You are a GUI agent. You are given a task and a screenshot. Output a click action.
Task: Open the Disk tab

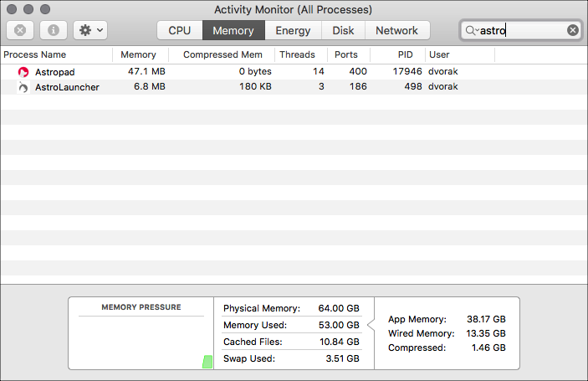click(x=343, y=30)
